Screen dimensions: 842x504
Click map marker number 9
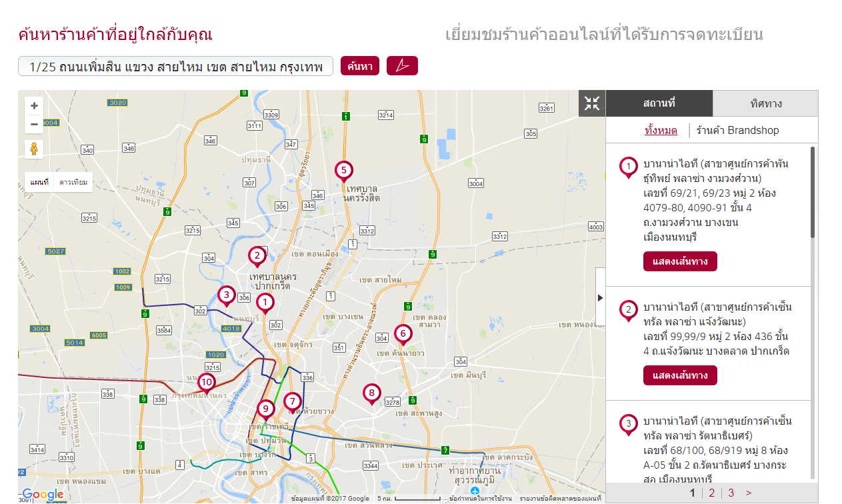pyautogui.click(x=266, y=411)
